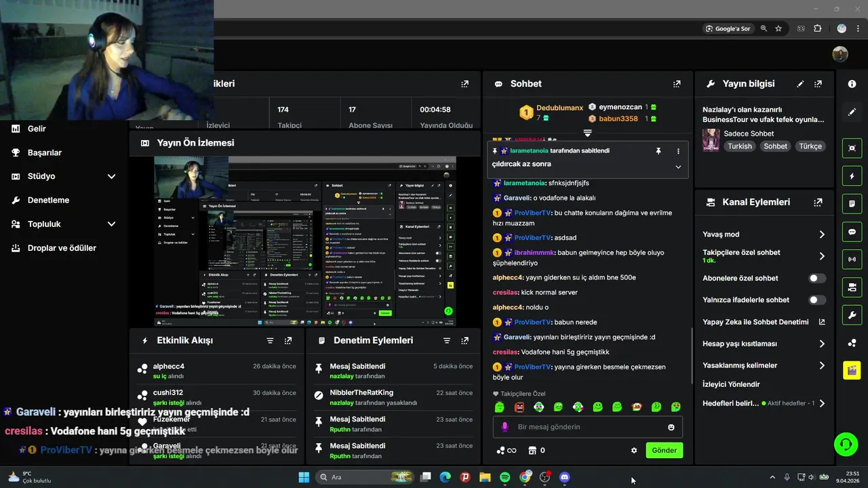The height and width of the screenshot is (488, 868).
Task: Click the Türkçe tag
Action: [810, 146]
